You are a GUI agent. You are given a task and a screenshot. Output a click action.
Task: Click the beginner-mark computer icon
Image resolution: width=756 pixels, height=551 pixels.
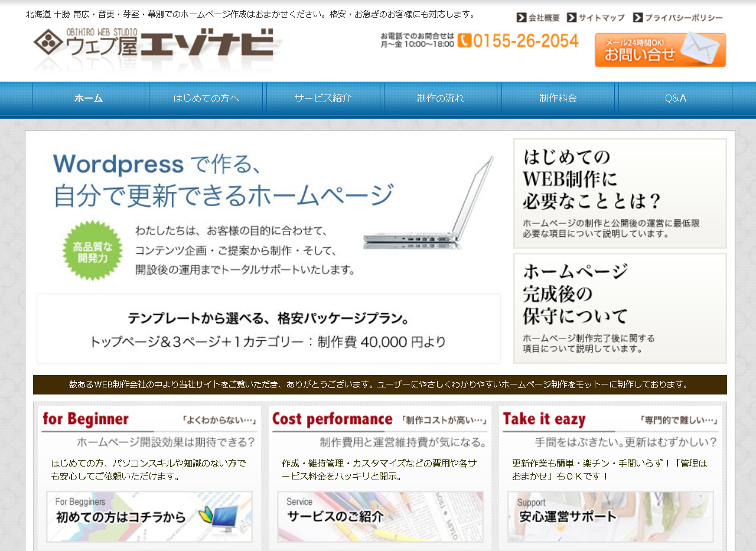(217, 519)
